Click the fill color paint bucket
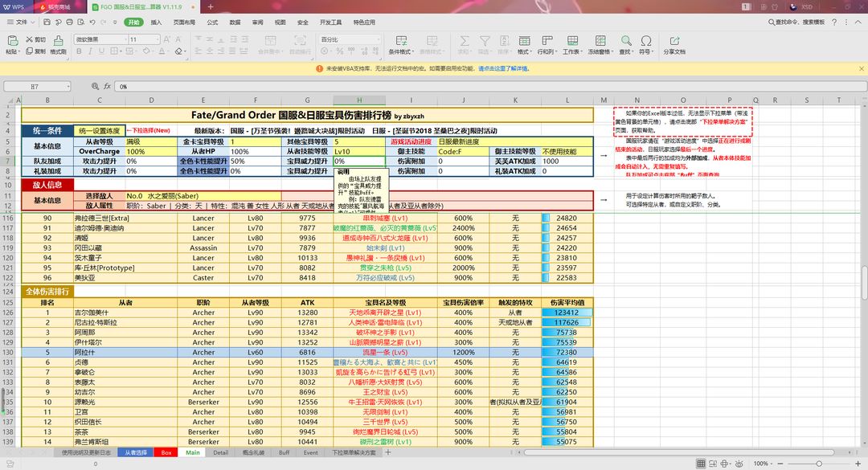Viewport: 868px width, 470px height. [146, 51]
